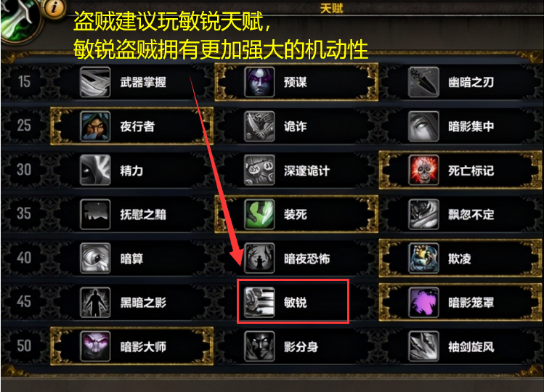The image size is (544, 392).
Task: Select the 暗夜恐怖 talent option
Action: click(x=296, y=258)
